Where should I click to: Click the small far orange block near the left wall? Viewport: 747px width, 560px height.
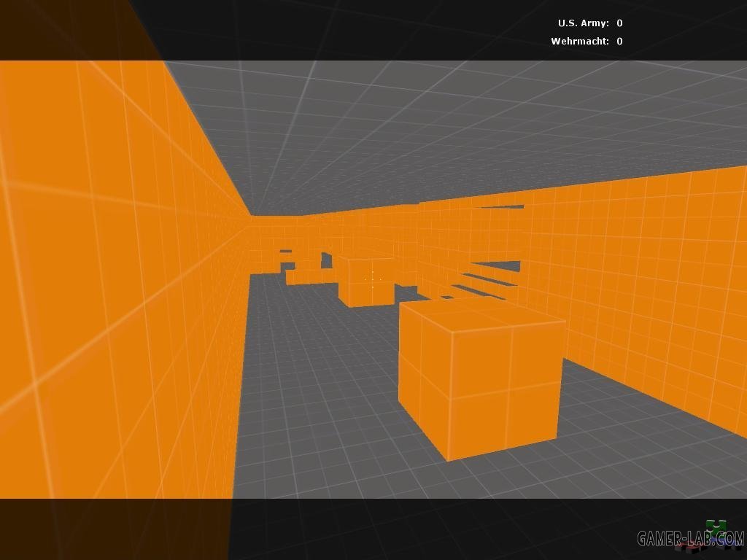coord(308,276)
